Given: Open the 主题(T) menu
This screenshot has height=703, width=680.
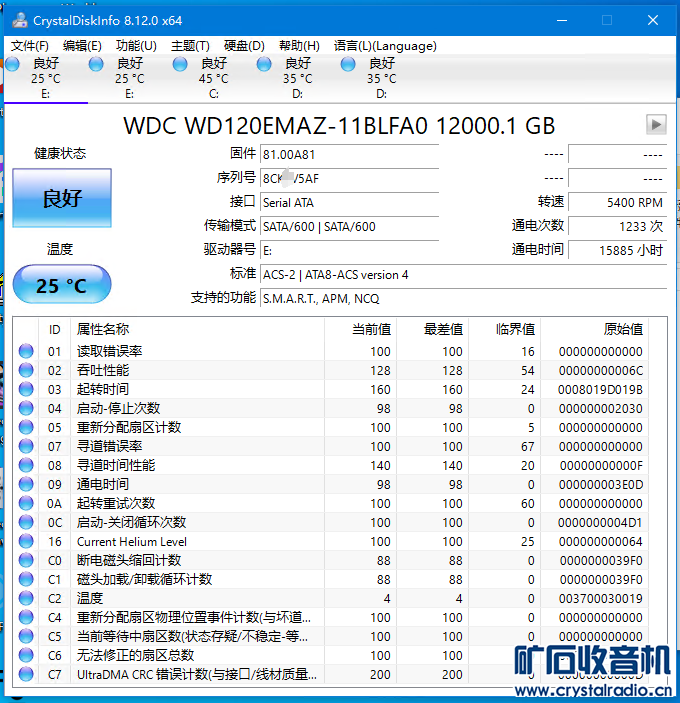Looking at the screenshot, I should pyautogui.click(x=190, y=46).
